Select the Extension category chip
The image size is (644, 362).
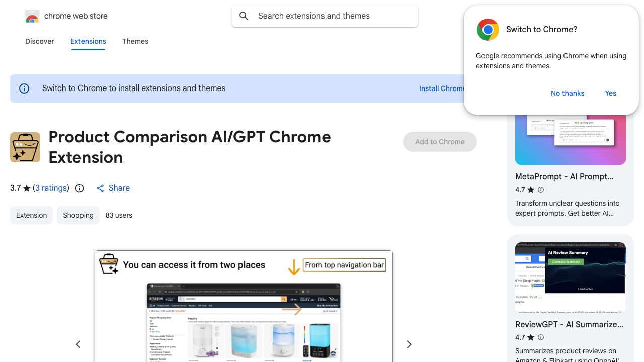point(31,215)
